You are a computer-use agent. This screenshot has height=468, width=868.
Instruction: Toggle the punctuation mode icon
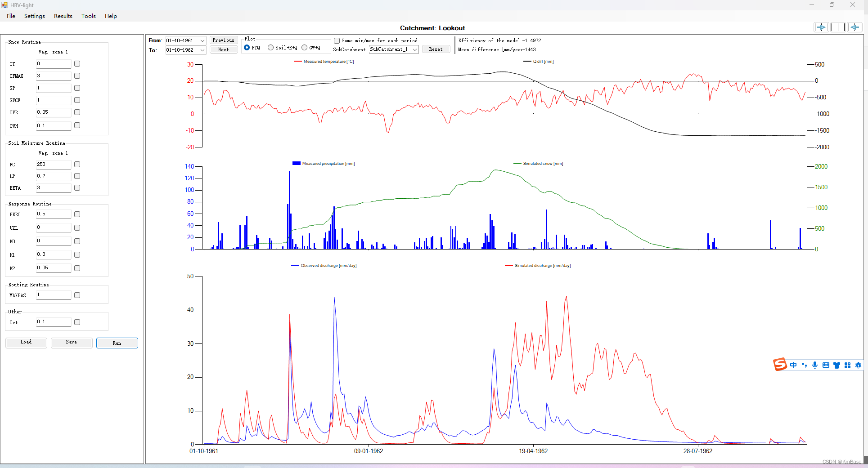tap(804, 365)
